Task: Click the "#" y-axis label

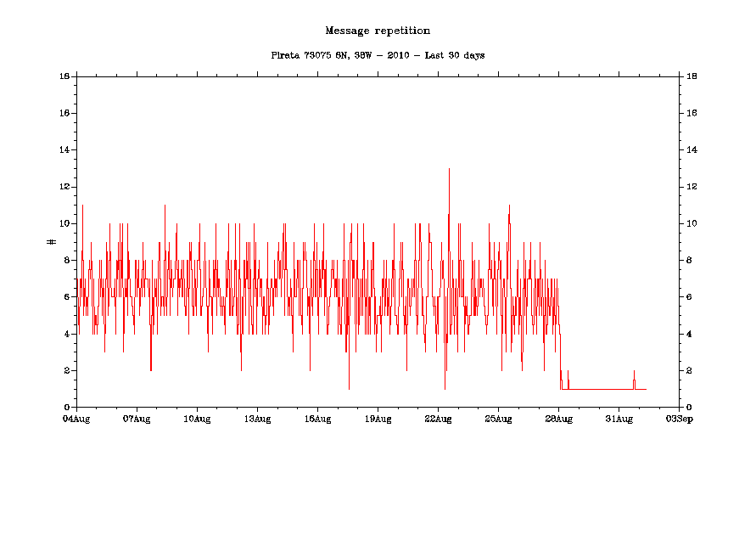Action: click(52, 241)
